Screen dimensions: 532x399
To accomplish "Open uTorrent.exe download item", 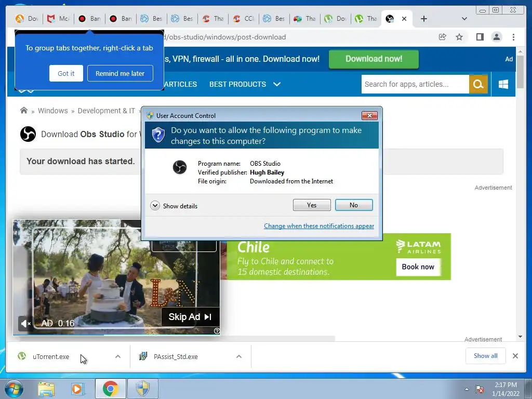I will pyautogui.click(x=51, y=356).
